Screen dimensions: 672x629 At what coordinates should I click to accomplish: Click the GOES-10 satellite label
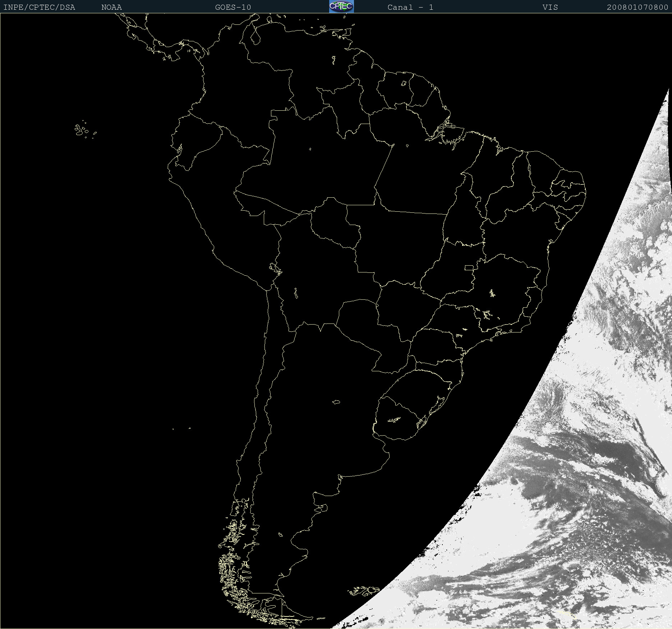233,7
